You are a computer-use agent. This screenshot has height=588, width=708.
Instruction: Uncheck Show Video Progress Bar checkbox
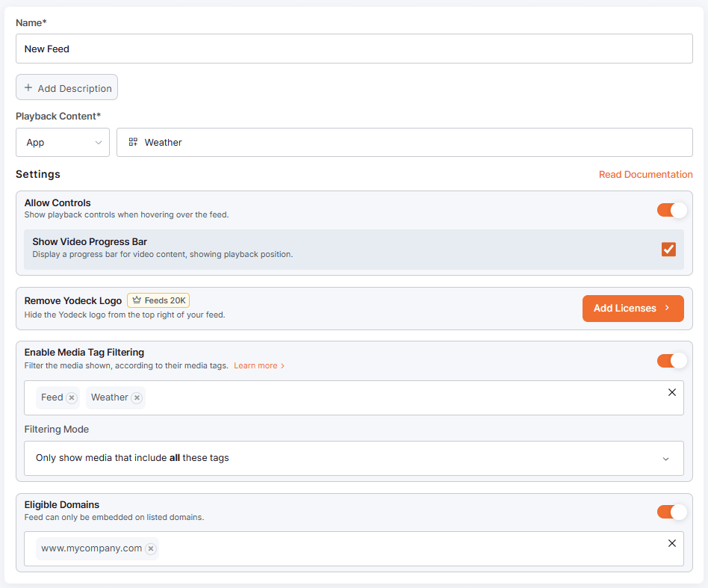click(668, 249)
